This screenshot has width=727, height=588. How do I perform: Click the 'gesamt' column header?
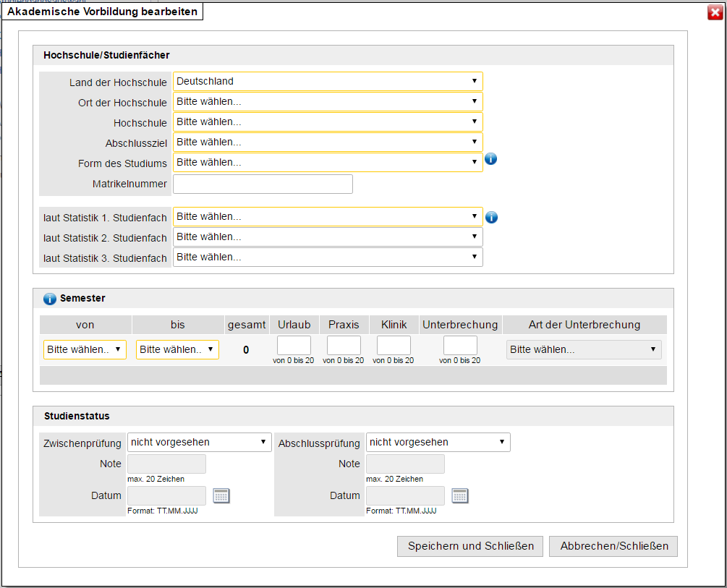[247, 325]
